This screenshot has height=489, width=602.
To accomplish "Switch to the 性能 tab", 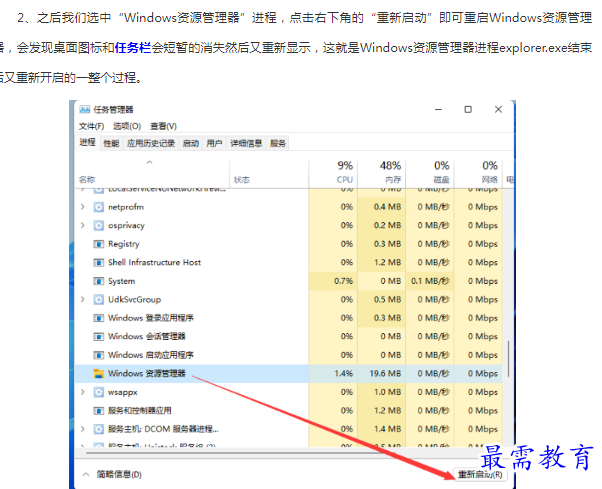I will tap(111, 144).
